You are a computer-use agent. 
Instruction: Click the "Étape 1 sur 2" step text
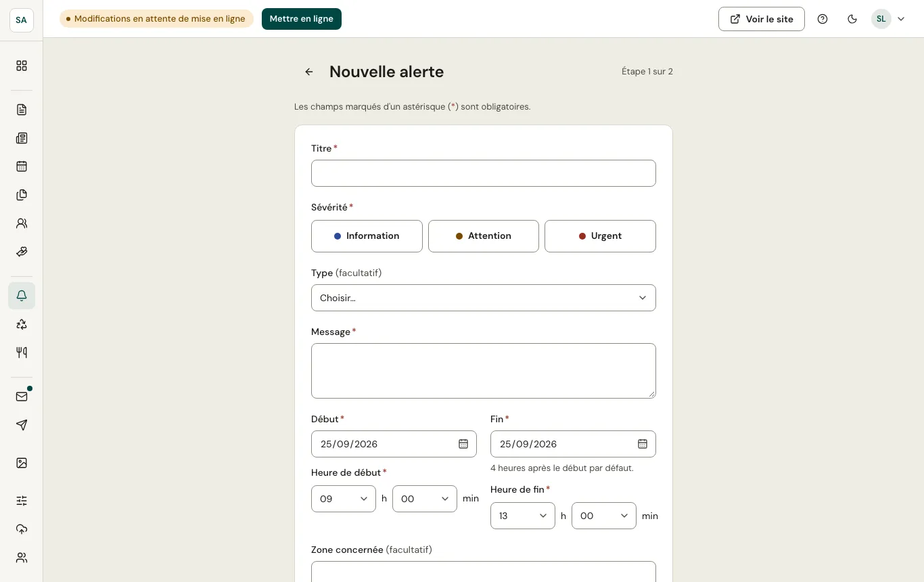pyautogui.click(x=647, y=72)
